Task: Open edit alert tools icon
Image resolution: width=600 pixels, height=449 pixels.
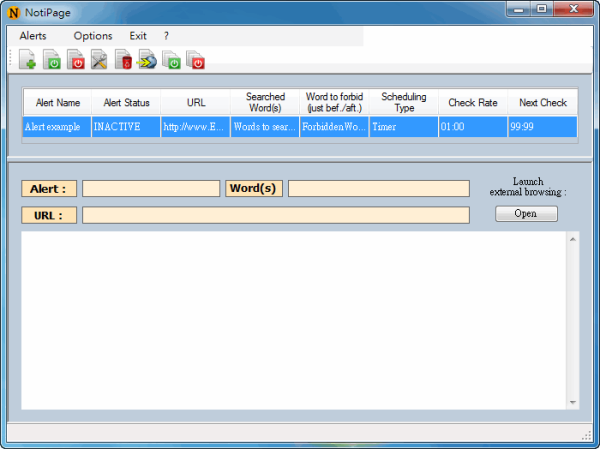Action: pyautogui.click(x=100, y=61)
